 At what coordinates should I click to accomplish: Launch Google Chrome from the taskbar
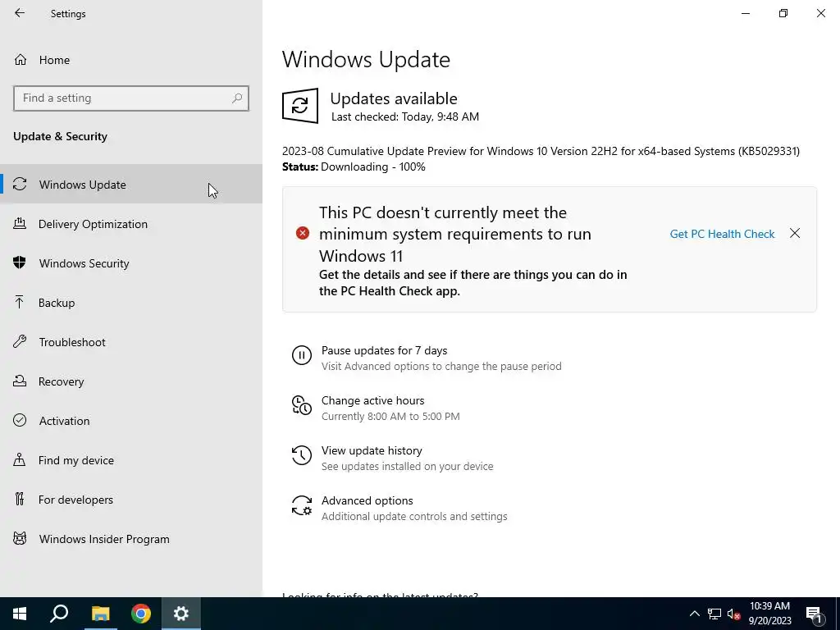(141, 614)
